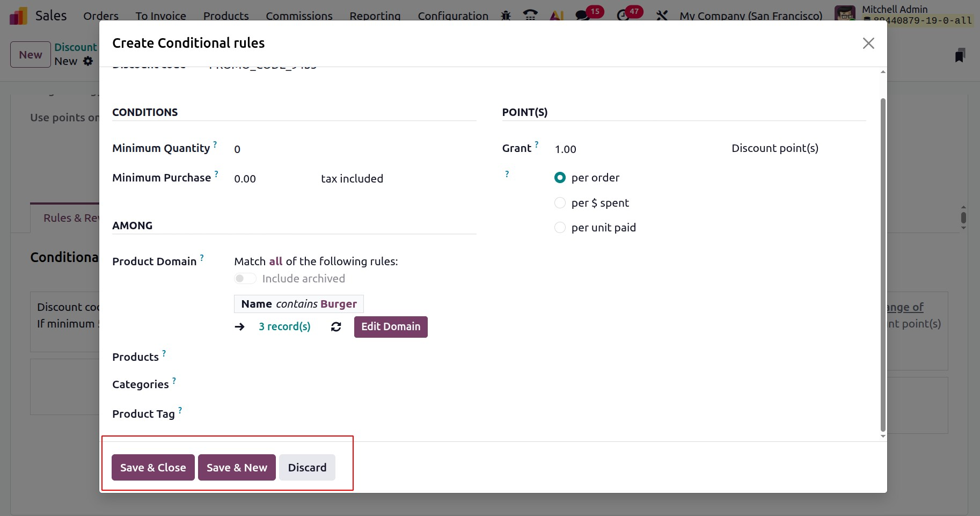Open the VoIP phone widget
The width and height of the screenshot is (980, 516).
530,16
